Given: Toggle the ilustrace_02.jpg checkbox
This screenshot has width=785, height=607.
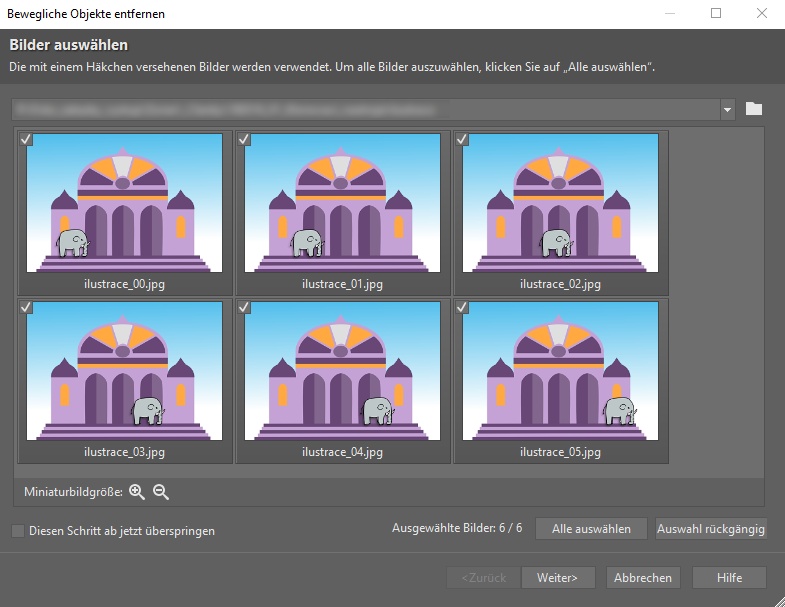Looking at the screenshot, I should point(462,140).
